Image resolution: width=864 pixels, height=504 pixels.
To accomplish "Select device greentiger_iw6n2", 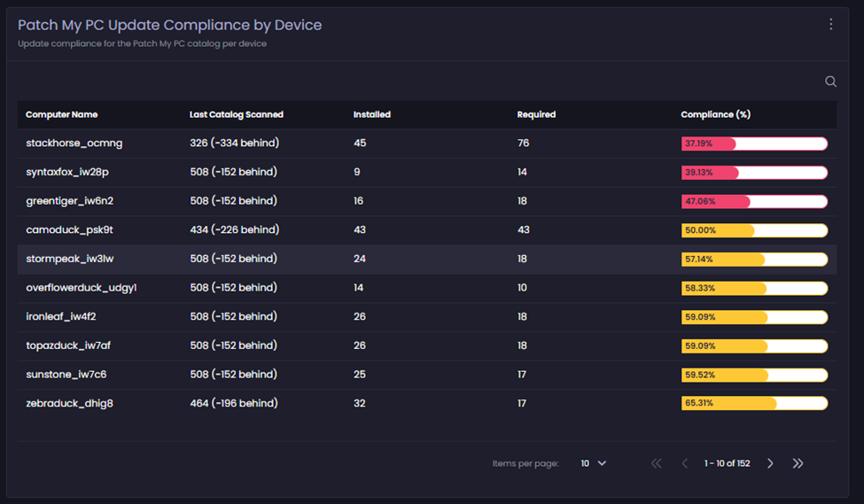I will [x=69, y=201].
